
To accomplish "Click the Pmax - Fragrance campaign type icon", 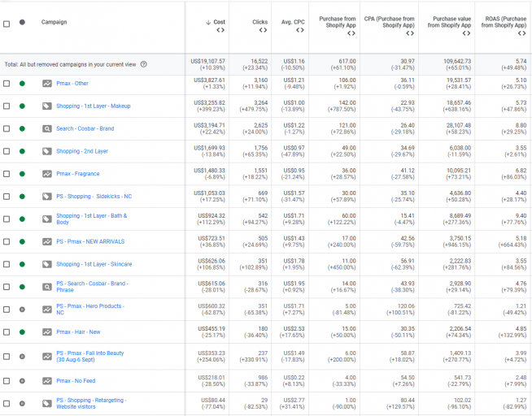I will (x=47, y=174).
